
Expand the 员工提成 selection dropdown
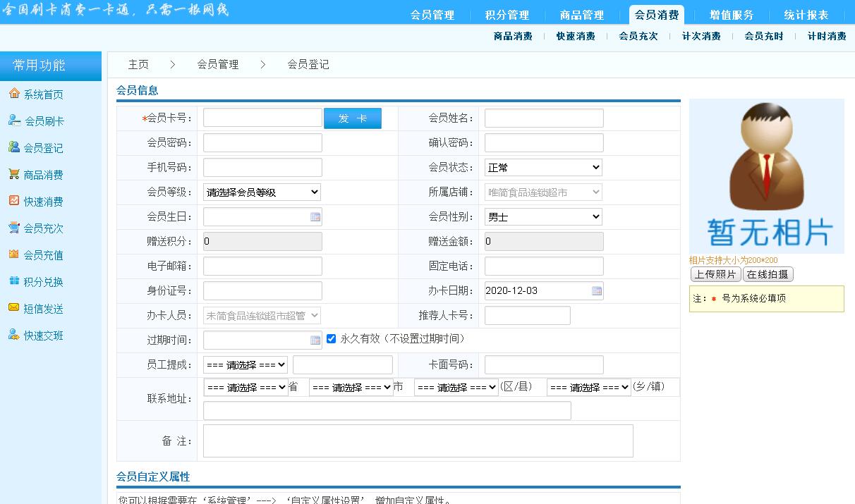245,365
